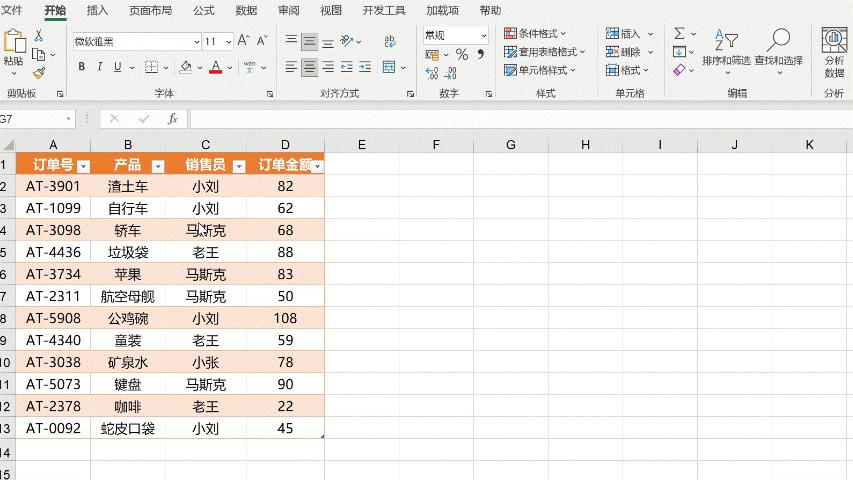Click the Merge and Center icon
853x480 pixels.
389,67
